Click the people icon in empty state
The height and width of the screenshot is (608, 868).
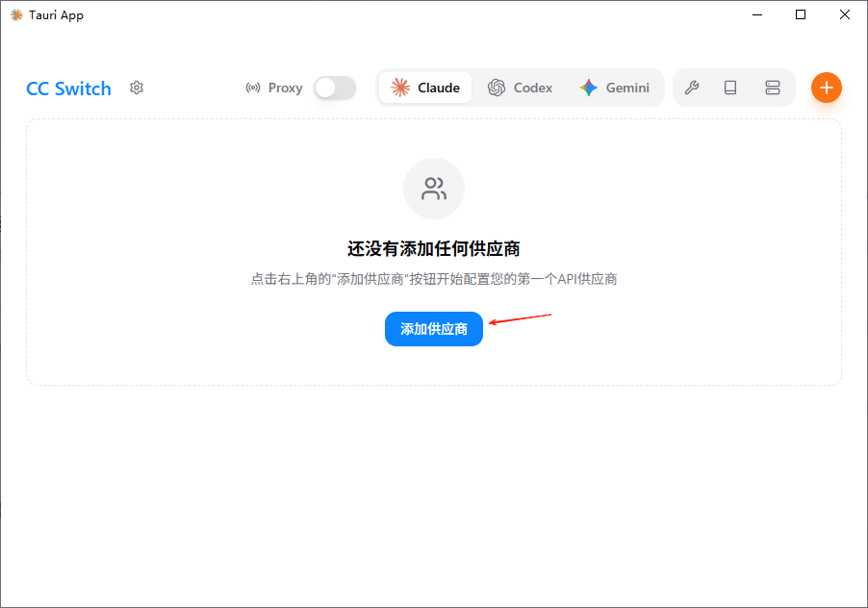click(434, 189)
